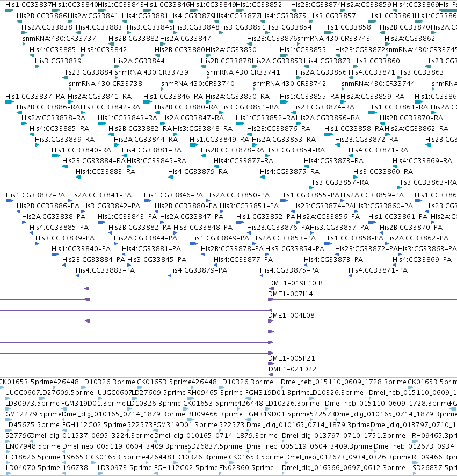
Task: Select EST label 527796
Action: [x=18, y=436]
